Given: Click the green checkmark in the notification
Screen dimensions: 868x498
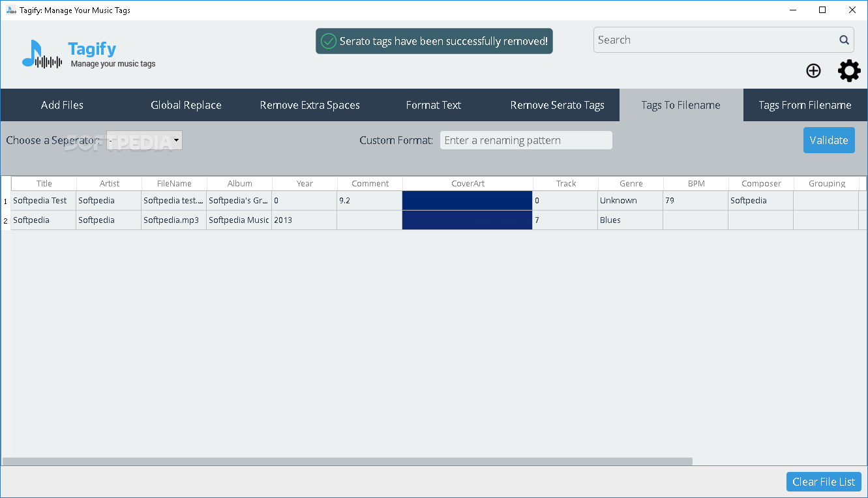Looking at the screenshot, I should coord(329,41).
